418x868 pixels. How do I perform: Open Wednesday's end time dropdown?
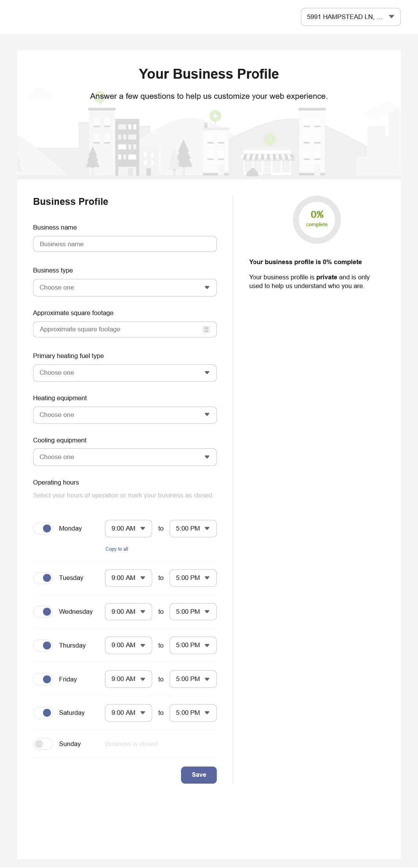click(193, 611)
